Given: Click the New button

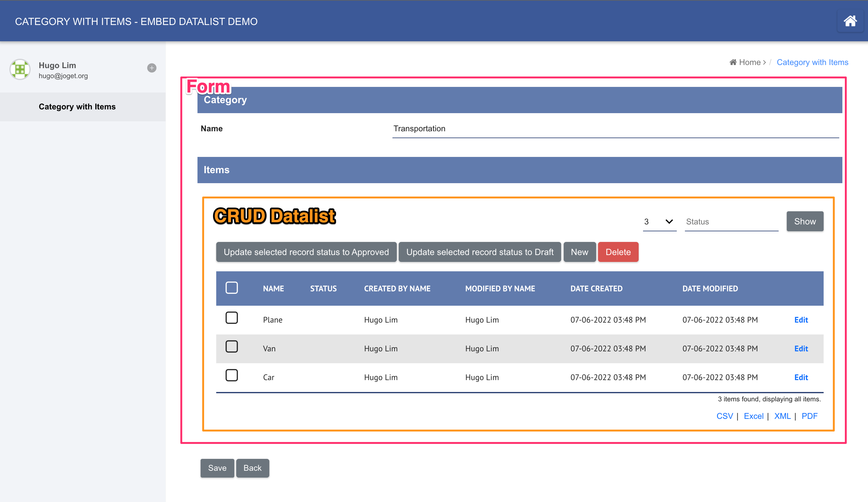Looking at the screenshot, I should tap(579, 252).
